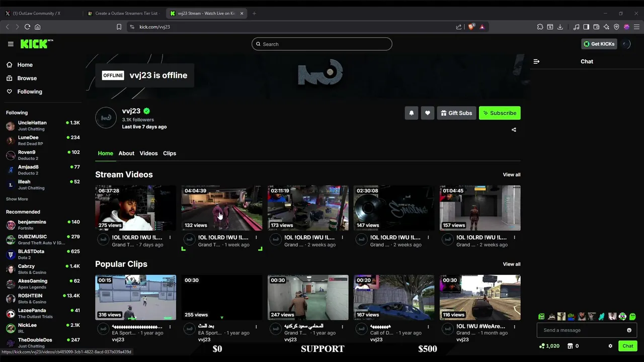644x362 pixels.
Task: Open options menu for the 157 views video
Action: pos(514,237)
